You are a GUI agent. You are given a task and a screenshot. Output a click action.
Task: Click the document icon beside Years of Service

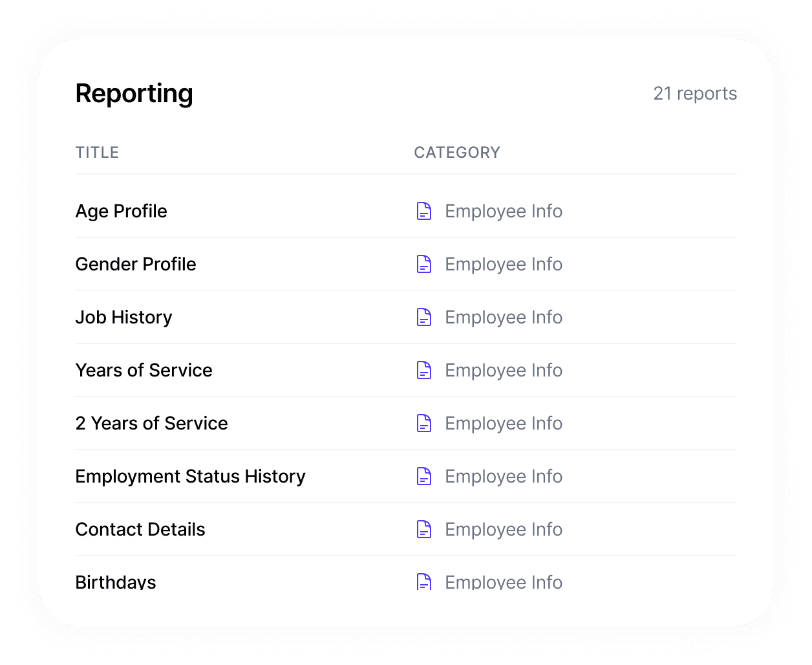point(424,370)
